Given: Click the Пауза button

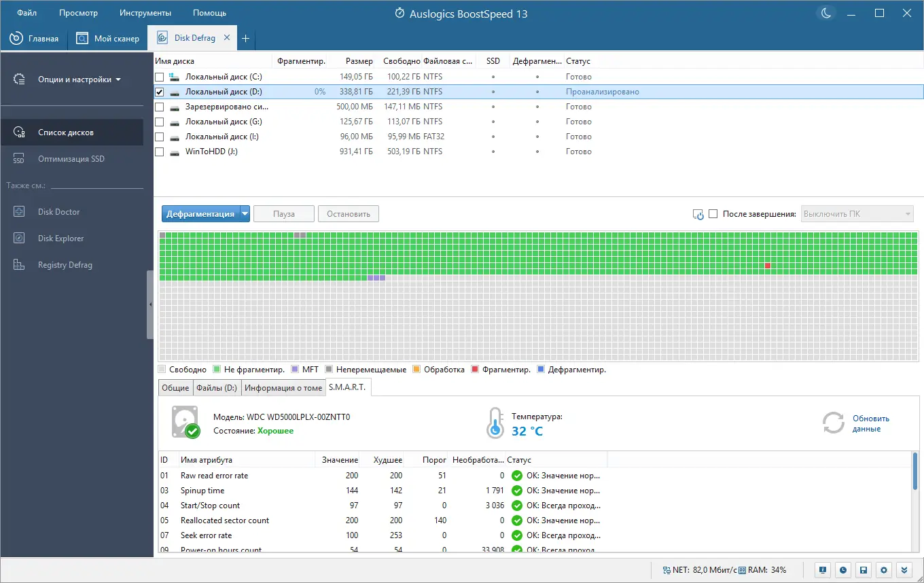Looking at the screenshot, I should pyautogui.click(x=284, y=214).
